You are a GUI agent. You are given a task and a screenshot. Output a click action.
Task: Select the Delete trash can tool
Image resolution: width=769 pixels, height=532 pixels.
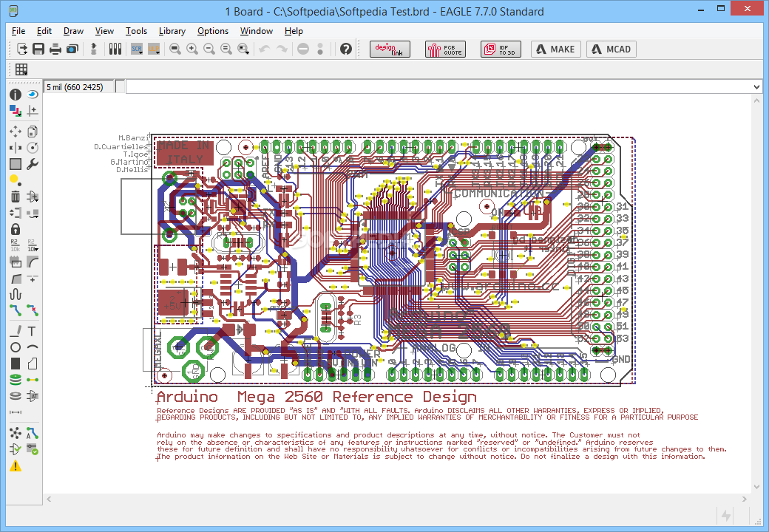[x=16, y=197]
